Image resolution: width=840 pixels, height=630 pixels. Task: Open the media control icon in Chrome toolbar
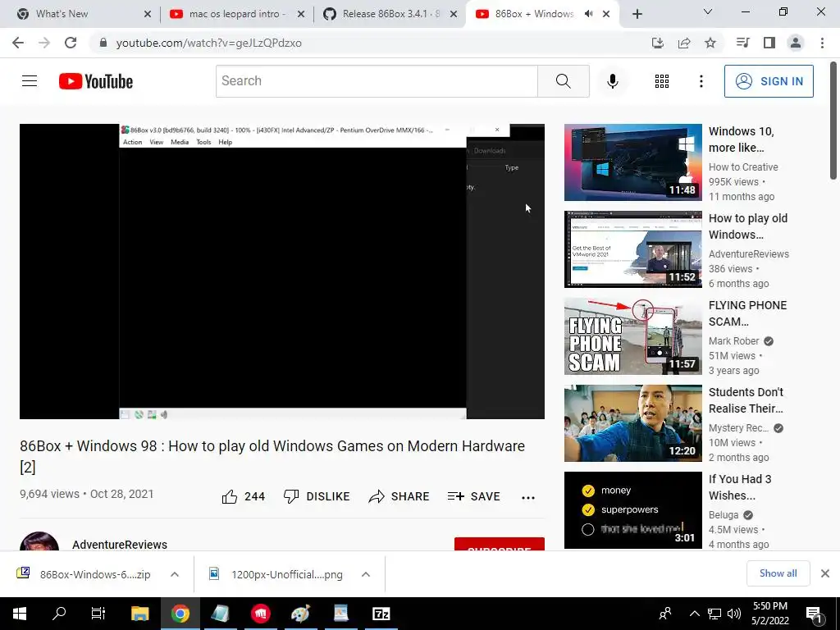pos(742,43)
